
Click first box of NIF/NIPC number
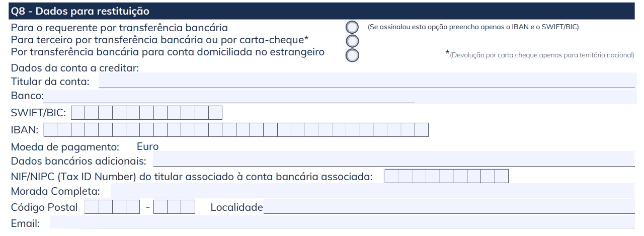[391, 176]
